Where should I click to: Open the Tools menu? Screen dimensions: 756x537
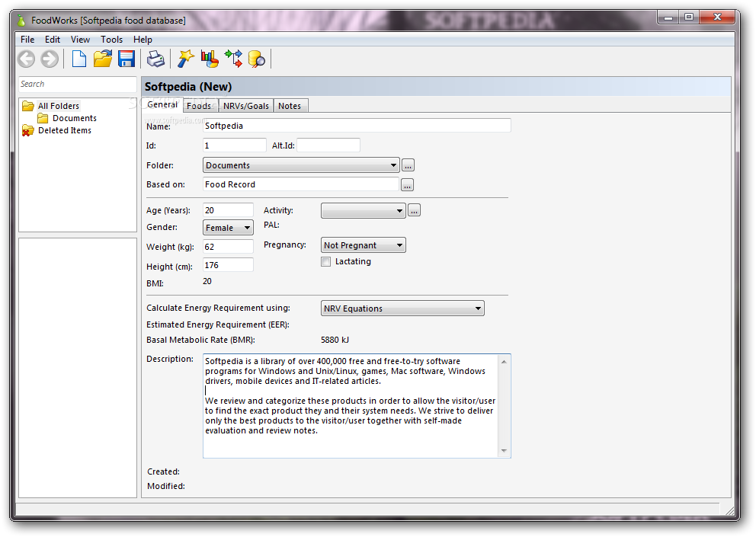pyautogui.click(x=111, y=40)
